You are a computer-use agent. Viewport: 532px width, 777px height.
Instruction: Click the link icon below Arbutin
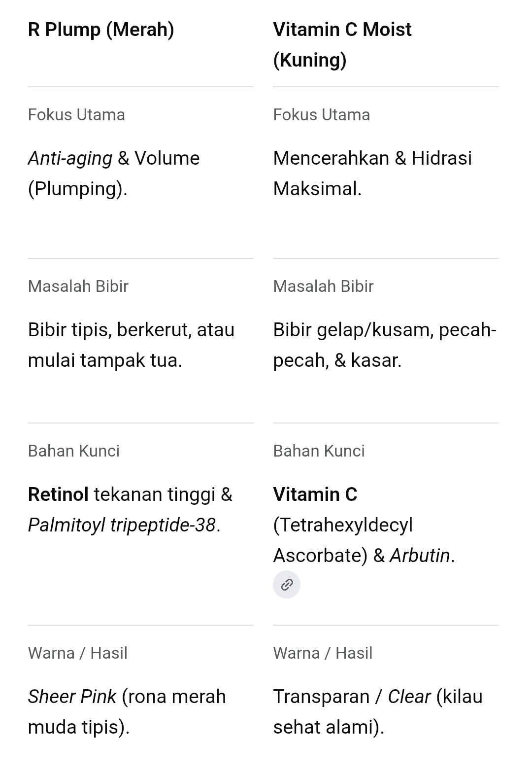[287, 585]
